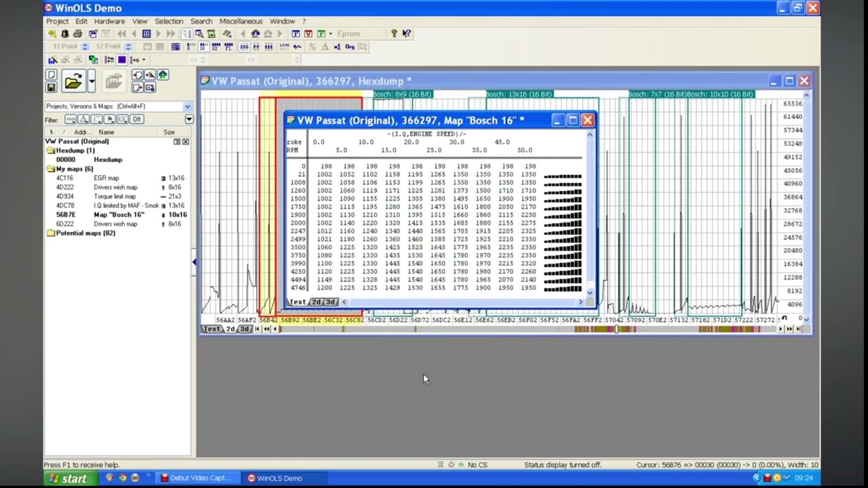
Task: Select the EGR map entry
Action: coord(119,178)
